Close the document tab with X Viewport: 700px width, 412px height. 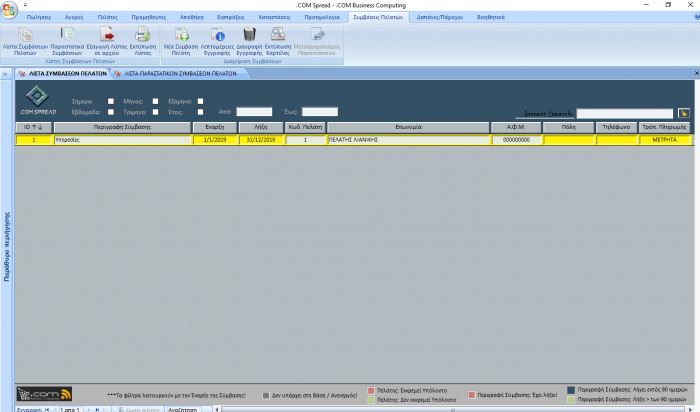pos(696,73)
